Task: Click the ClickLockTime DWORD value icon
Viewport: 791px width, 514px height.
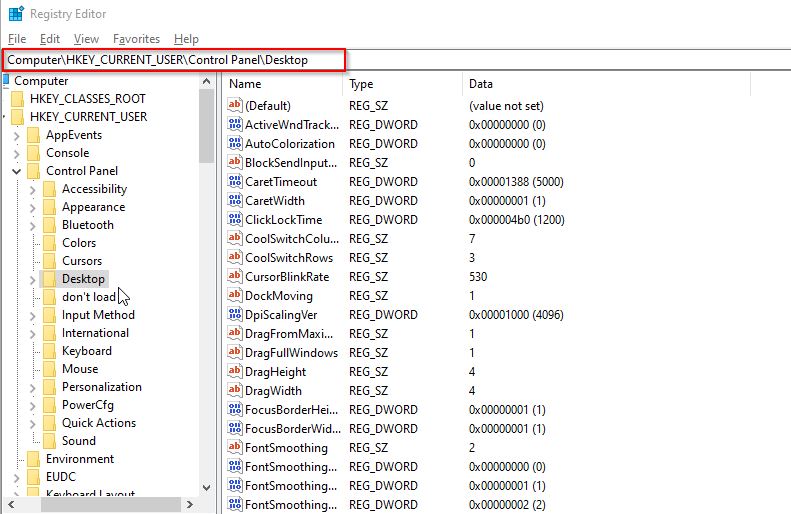Action: [235, 219]
